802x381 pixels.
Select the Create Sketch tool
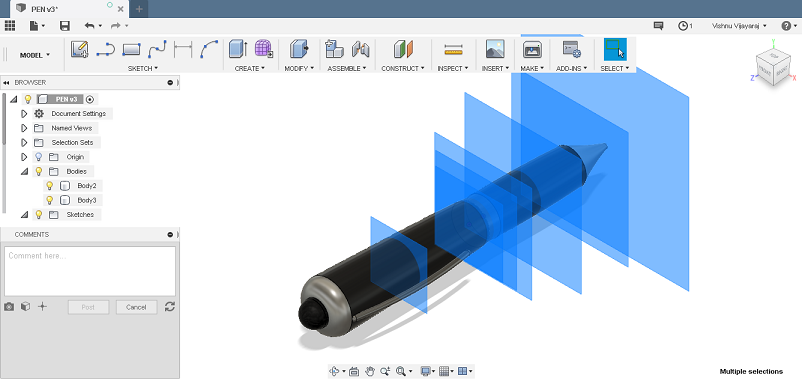tap(79, 49)
